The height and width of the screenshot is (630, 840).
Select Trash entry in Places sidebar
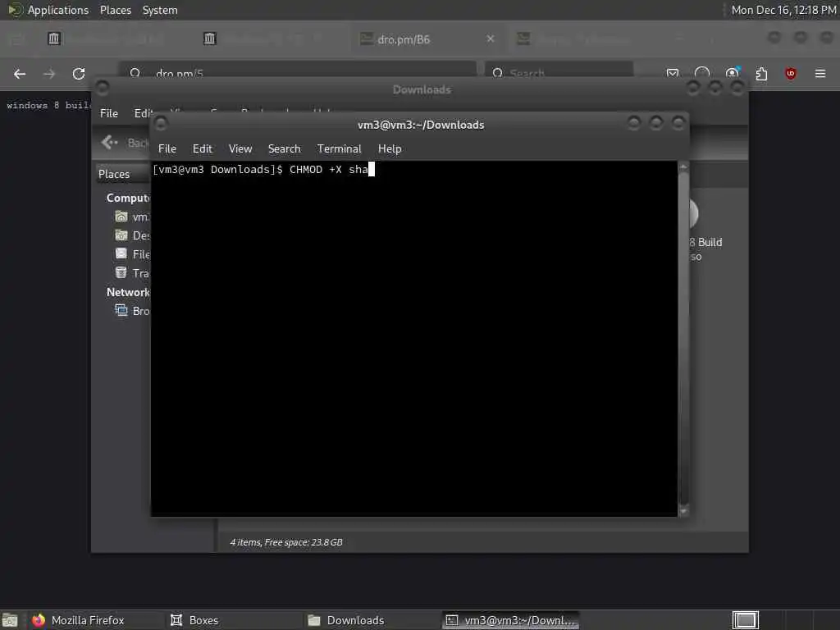[132, 273]
